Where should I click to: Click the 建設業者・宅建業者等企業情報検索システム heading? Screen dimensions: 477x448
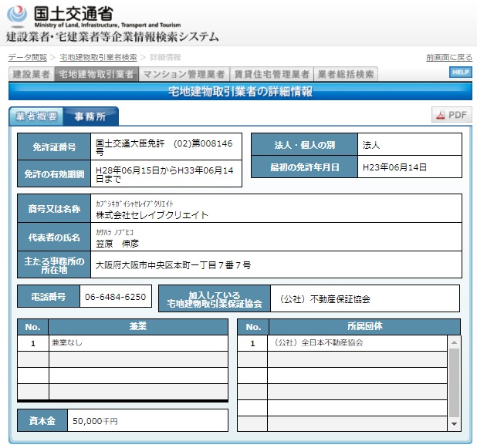(x=112, y=37)
